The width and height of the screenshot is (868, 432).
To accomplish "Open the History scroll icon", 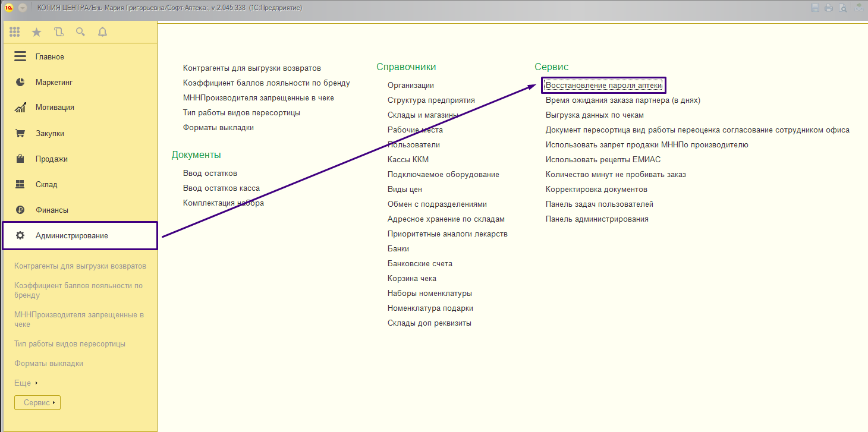I will click(x=58, y=32).
